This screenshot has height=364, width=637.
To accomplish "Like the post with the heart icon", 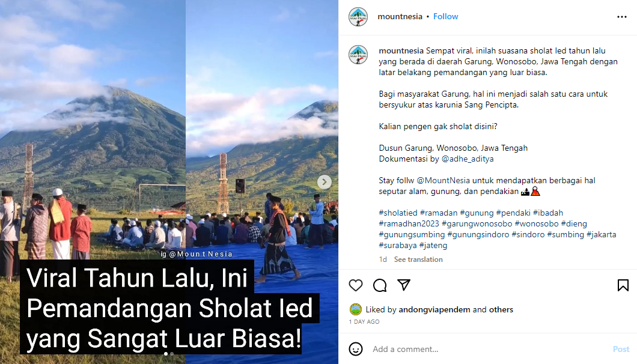I will tap(356, 285).
